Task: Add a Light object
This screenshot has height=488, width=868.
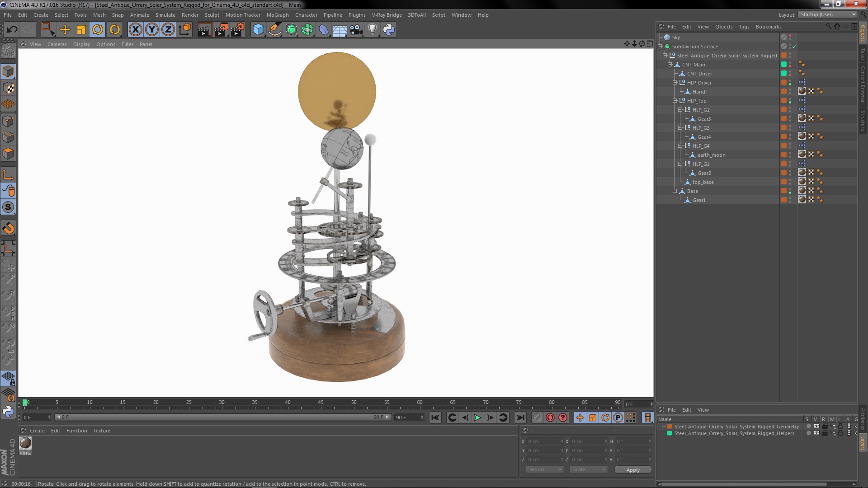Action: [373, 30]
